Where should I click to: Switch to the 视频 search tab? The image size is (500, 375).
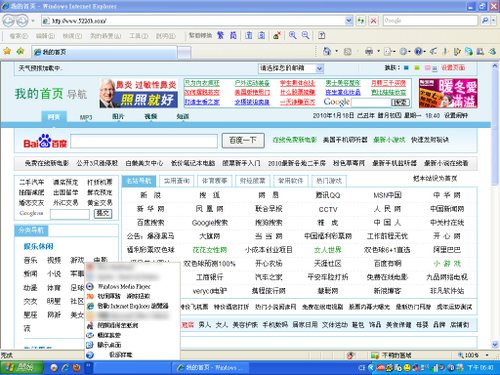pyautogui.click(x=150, y=116)
